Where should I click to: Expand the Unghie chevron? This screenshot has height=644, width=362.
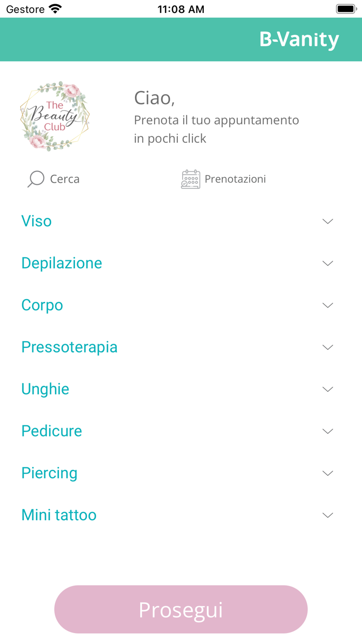pyautogui.click(x=327, y=389)
